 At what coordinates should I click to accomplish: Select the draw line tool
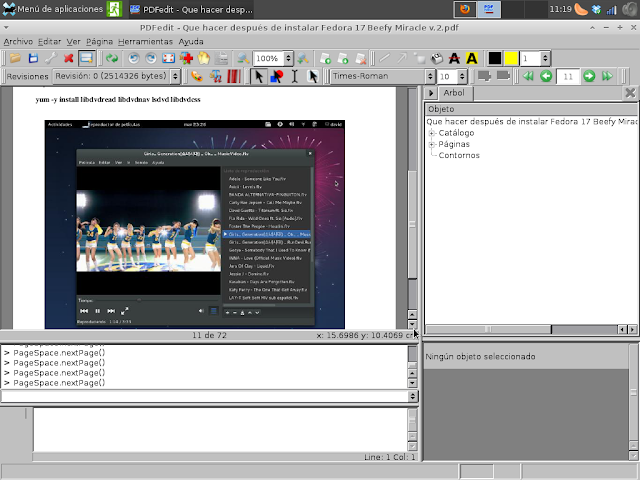(x=384, y=58)
